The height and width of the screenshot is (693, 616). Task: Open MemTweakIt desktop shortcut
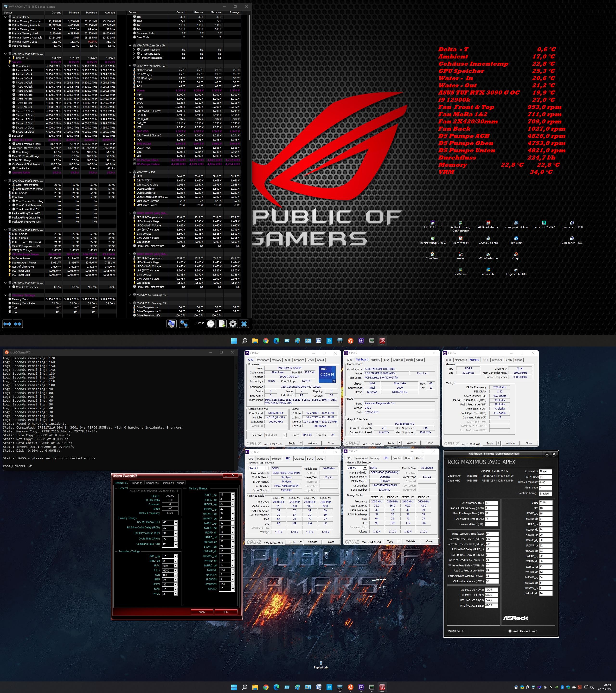(x=460, y=240)
